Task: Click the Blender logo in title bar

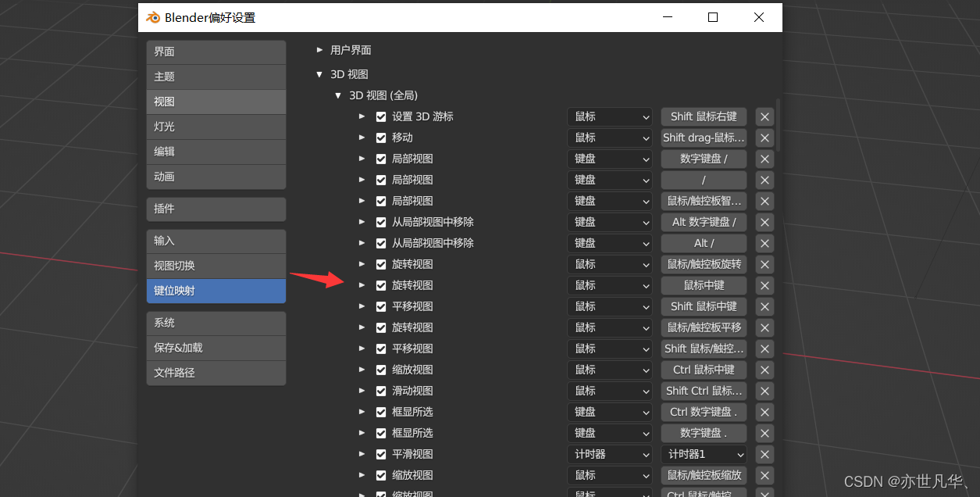Action: tap(153, 17)
